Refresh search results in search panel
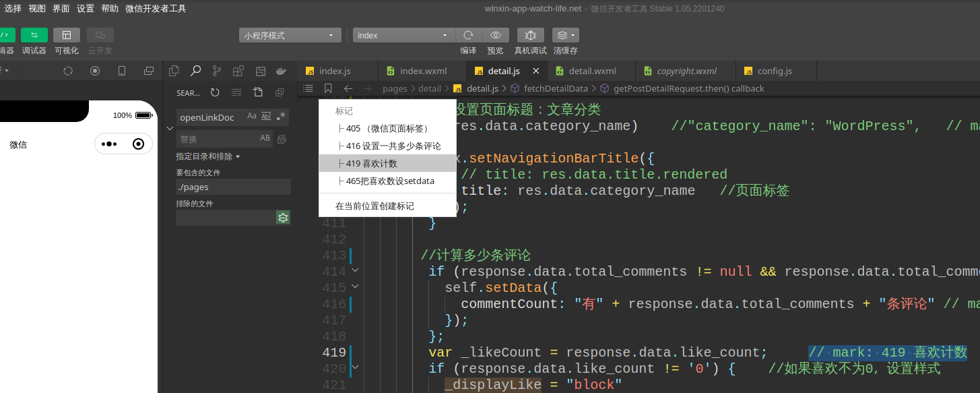Image resolution: width=980 pixels, height=393 pixels. [215, 92]
